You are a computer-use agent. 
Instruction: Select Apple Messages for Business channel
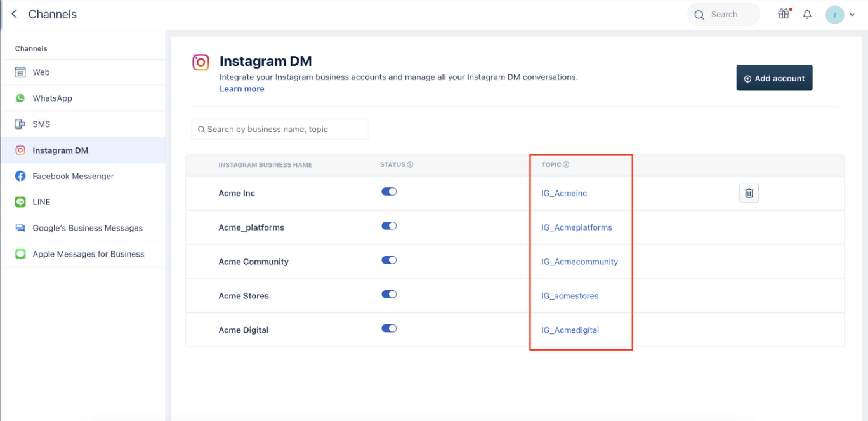click(88, 254)
